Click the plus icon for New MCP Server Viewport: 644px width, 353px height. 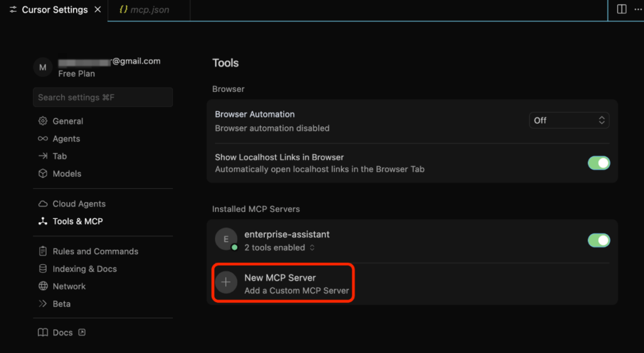tap(226, 283)
